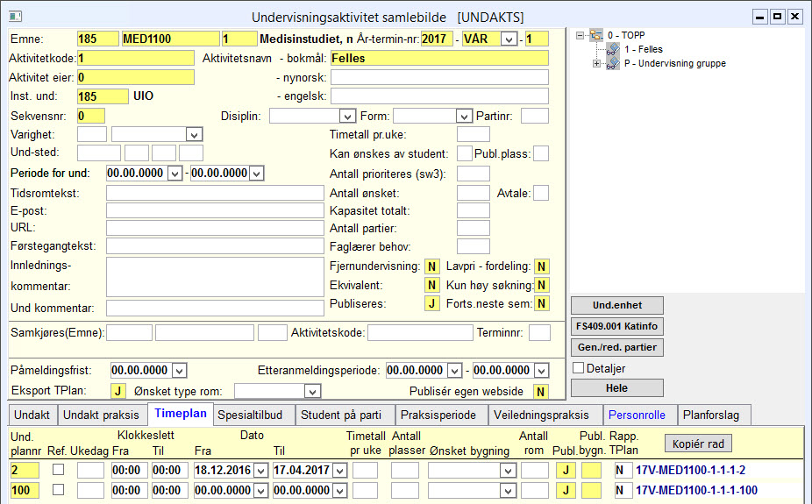Screen dimensions: 812x504
Task: Click the URL input field
Action: 215,228
